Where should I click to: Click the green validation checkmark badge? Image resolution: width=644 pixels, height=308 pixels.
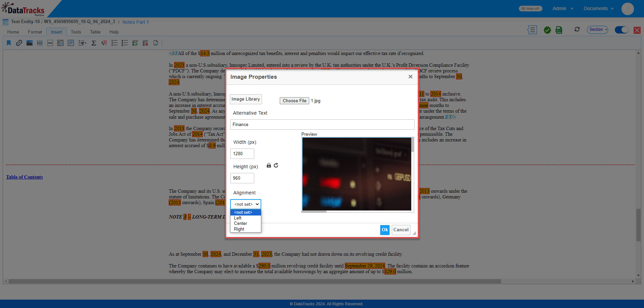pos(547,30)
